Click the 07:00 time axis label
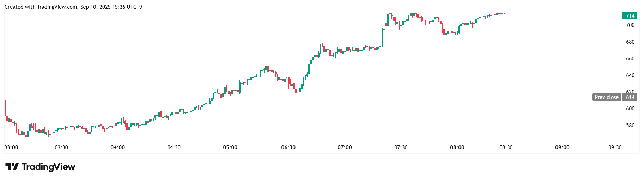The image size is (644, 180). point(345,147)
